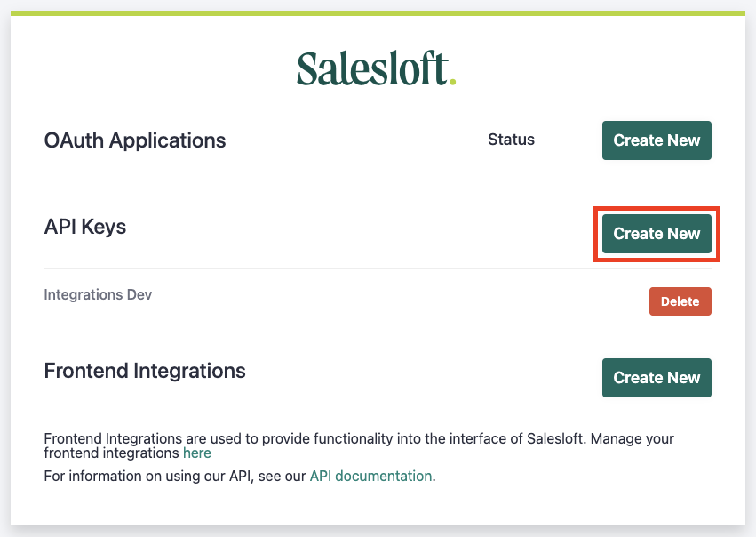This screenshot has height=537, width=756.
Task: Select the API Keys section heading
Action: point(85,227)
